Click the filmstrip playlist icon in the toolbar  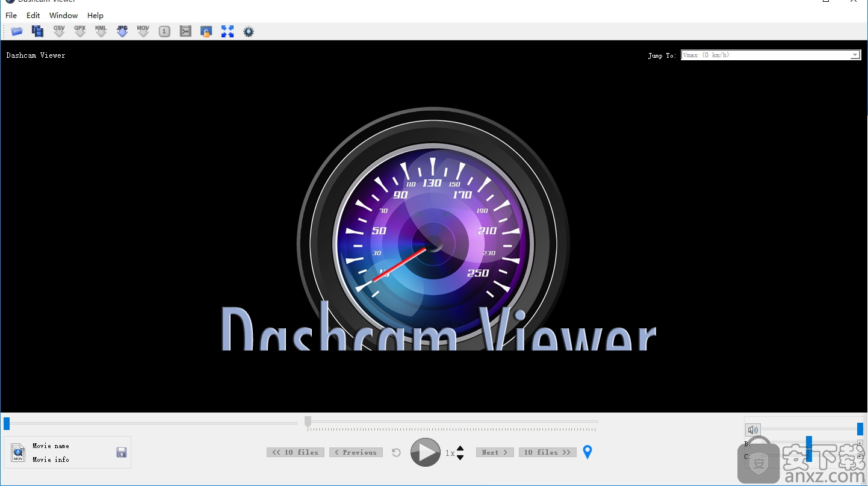38,31
